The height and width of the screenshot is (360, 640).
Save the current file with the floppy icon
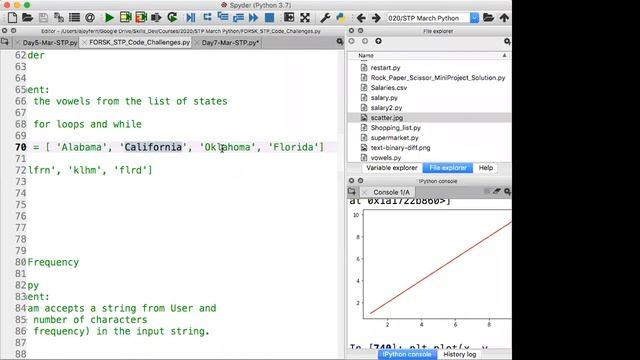[x=43, y=18]
